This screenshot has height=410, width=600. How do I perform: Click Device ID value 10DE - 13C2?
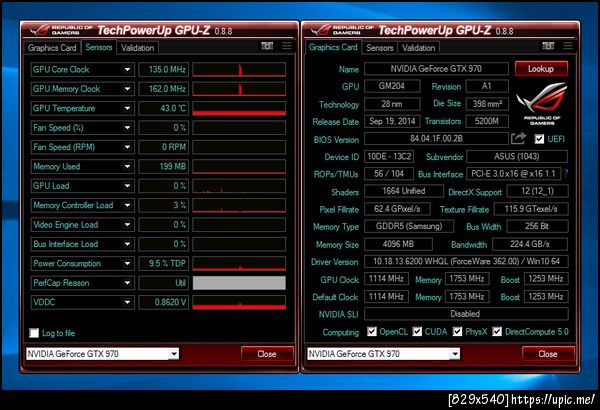(389, 157)
